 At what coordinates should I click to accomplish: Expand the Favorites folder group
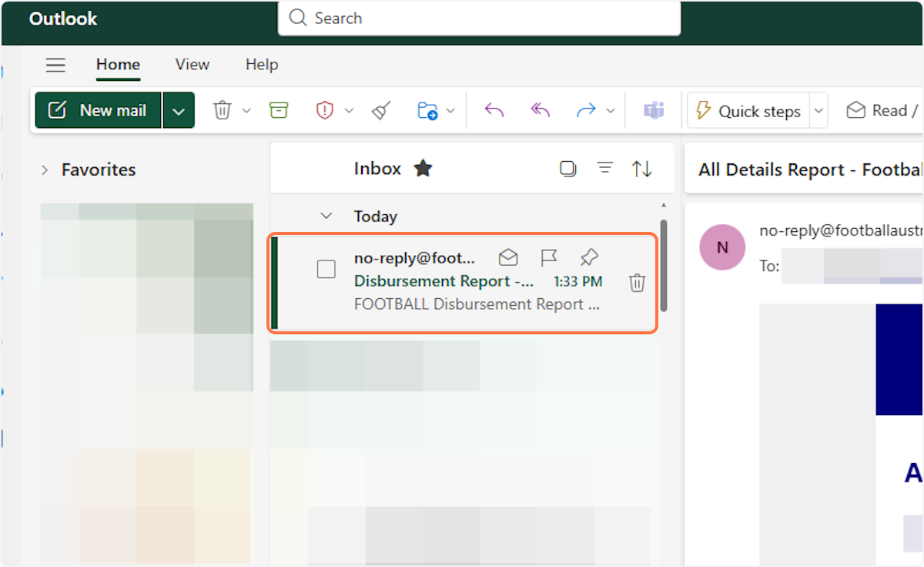(x=45, y=169)
